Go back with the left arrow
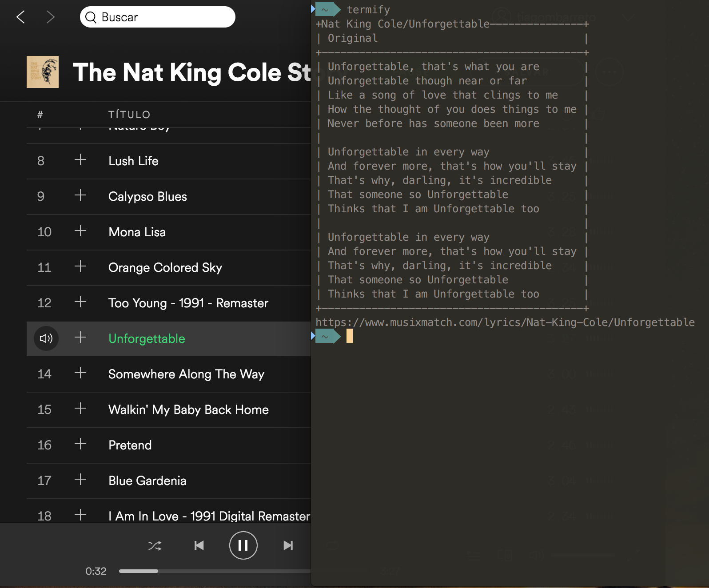Viewport: 709px width, 588px height. (20, 17)
